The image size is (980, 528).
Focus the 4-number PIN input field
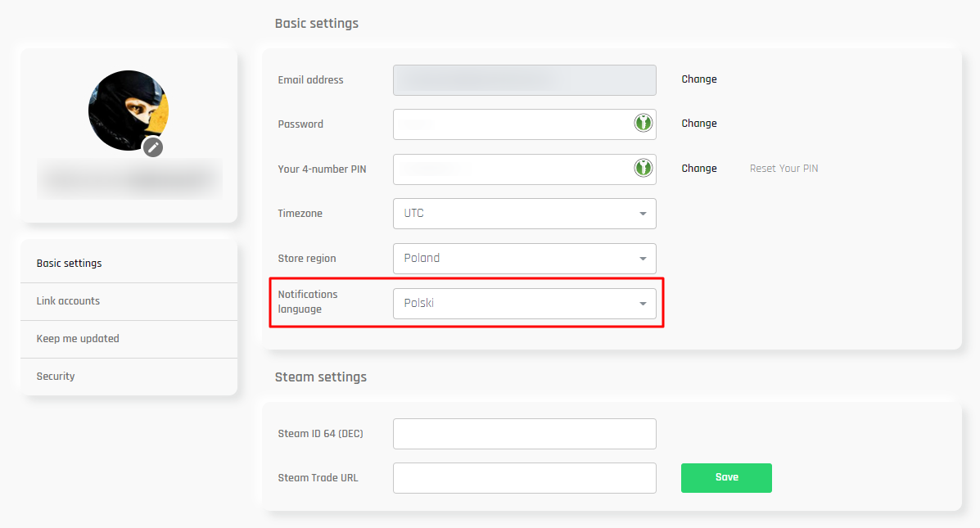[x=524, y=169]
